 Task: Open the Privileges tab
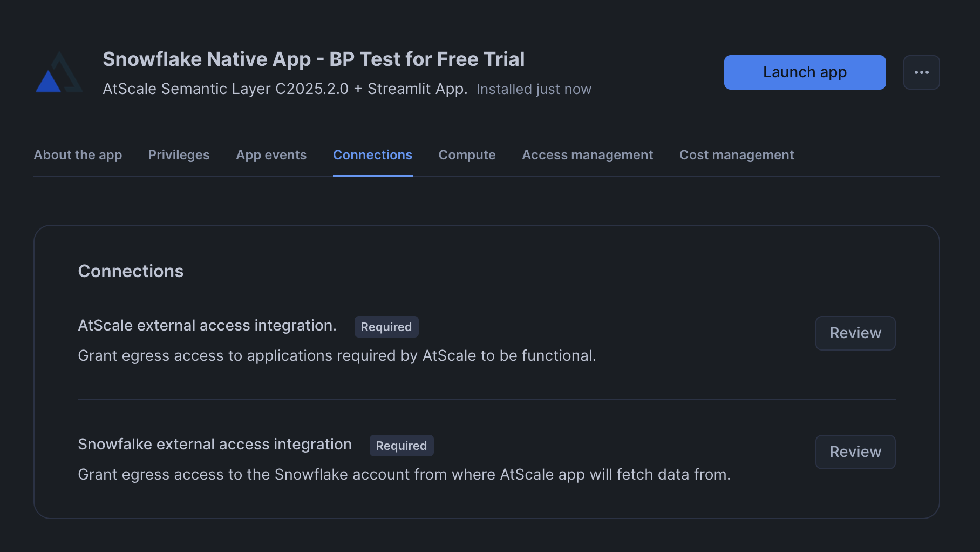point(179,155)
